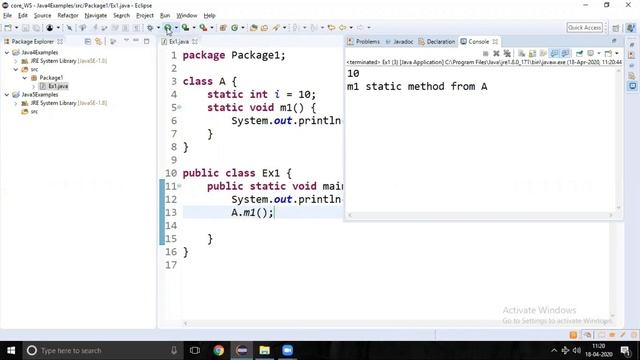The image size is (640, 360).
Task: Switch to the Problems tab
Action: tap(364, 42)
